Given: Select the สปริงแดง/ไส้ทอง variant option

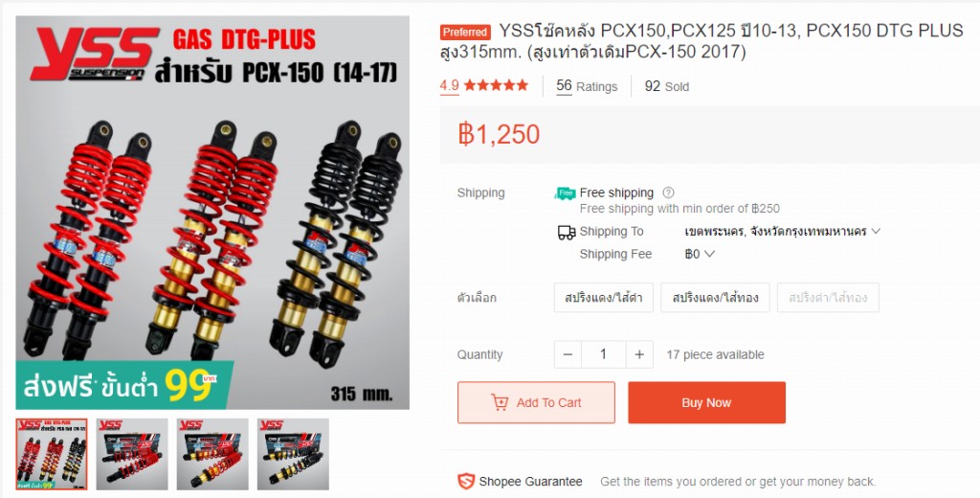Looking at the screenshot, I should [x=716, y=298].
